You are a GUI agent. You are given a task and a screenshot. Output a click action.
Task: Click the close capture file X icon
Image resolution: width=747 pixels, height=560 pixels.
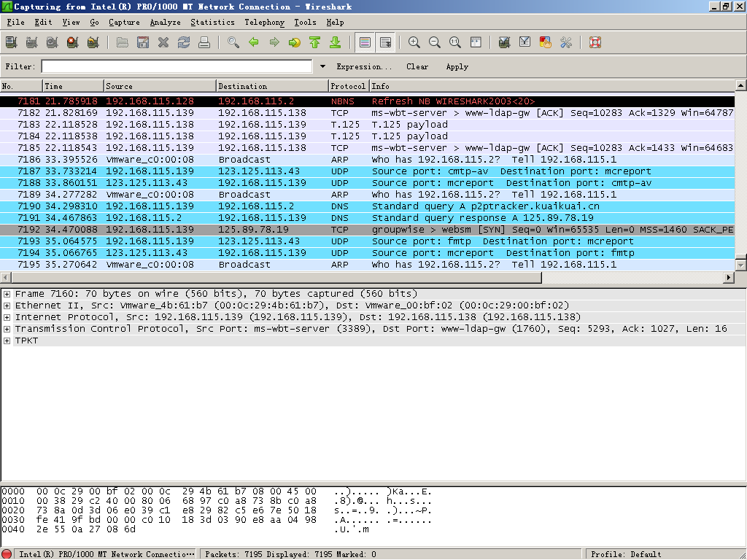(x=163, y=42)
